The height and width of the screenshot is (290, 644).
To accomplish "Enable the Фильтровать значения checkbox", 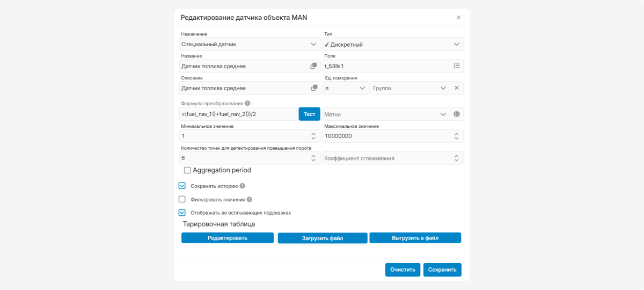I will pyautogui.click(x=182, y=199).
